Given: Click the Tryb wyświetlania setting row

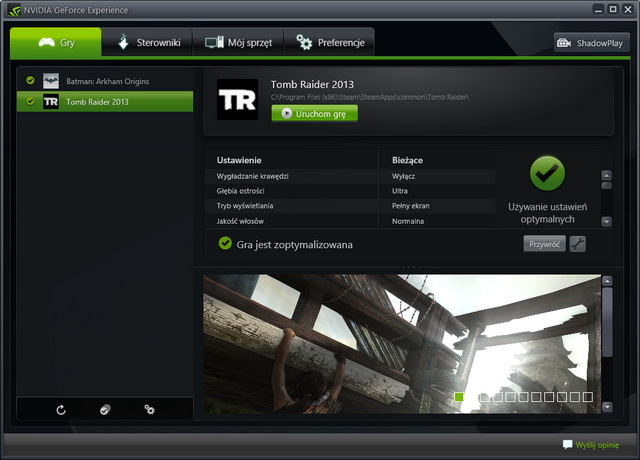Looking at the screenshot, I should pos(349,206).
